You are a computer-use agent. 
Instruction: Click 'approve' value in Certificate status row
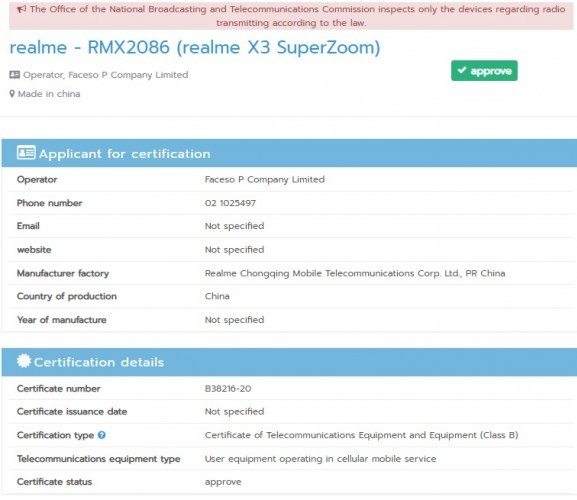(223, 482)
